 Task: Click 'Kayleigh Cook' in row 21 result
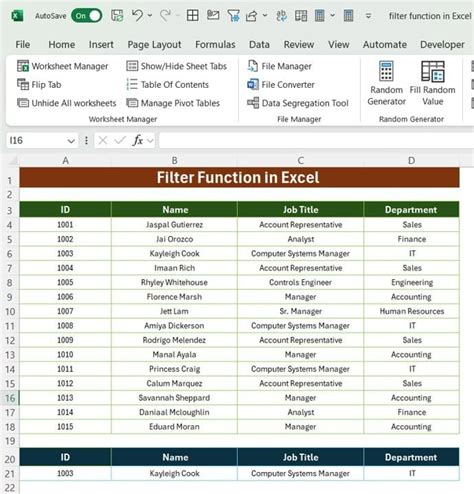(174, 473)
